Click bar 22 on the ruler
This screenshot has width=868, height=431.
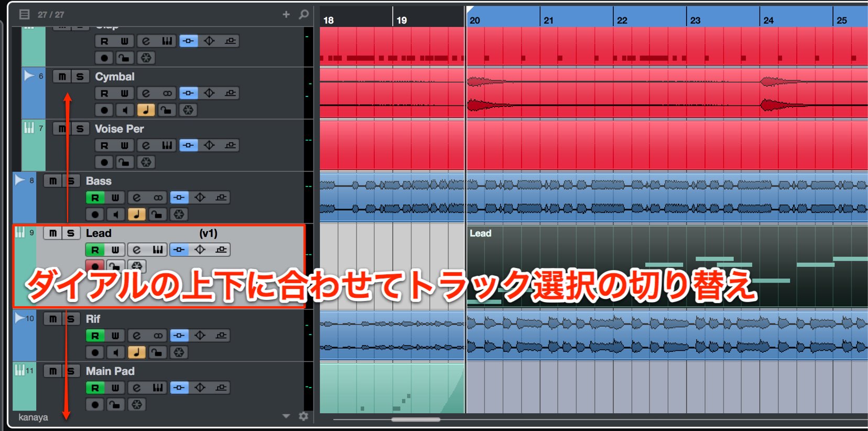tap(622, 20)
